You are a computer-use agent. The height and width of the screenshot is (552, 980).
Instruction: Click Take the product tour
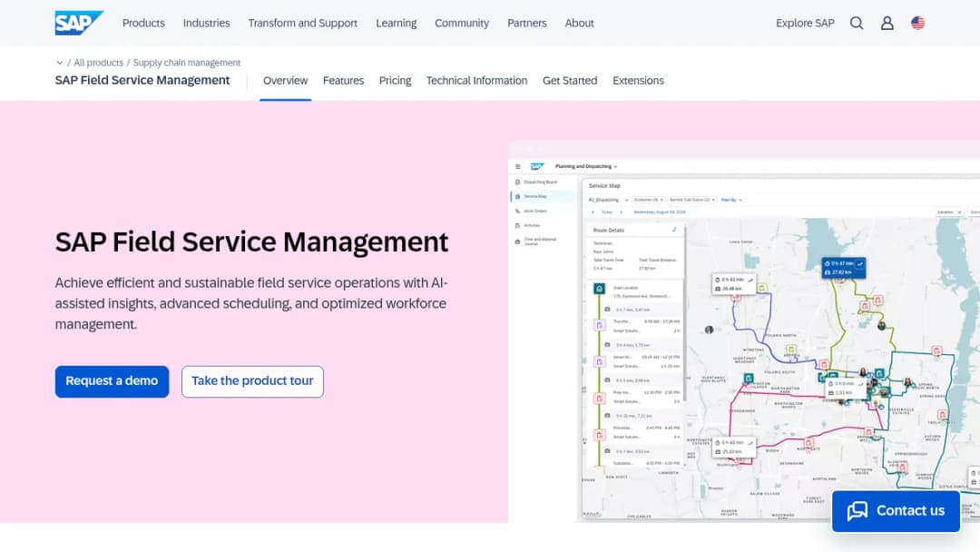pos(252,381)
